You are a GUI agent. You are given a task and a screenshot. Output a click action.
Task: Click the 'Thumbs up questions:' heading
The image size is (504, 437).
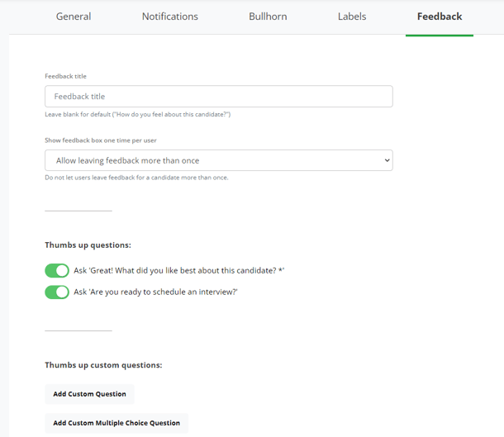click(x=88, y=245)
